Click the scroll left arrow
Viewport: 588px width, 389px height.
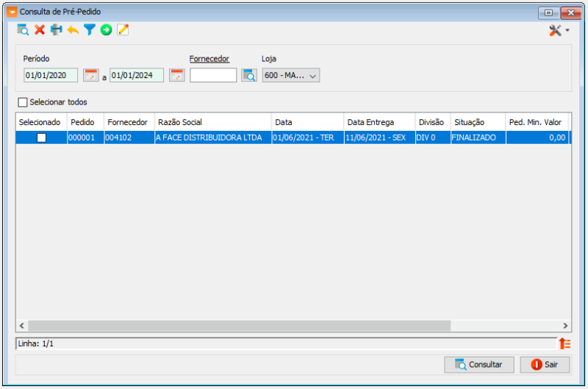[x=22, y=326]
